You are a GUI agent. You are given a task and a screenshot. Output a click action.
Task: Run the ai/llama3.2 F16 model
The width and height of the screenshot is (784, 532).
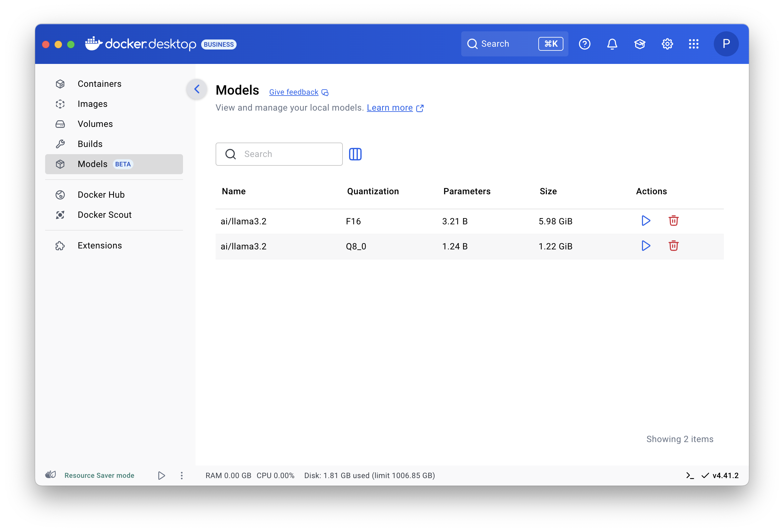coord(646,221)
